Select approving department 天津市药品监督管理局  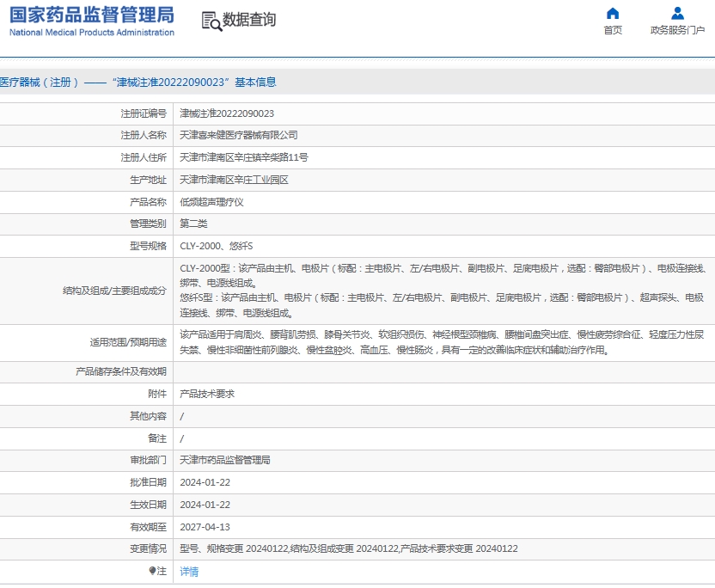[225, 460]
